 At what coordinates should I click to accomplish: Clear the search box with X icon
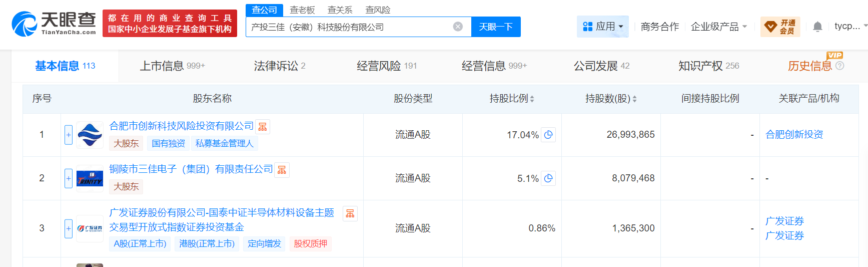tap(458, 27)
